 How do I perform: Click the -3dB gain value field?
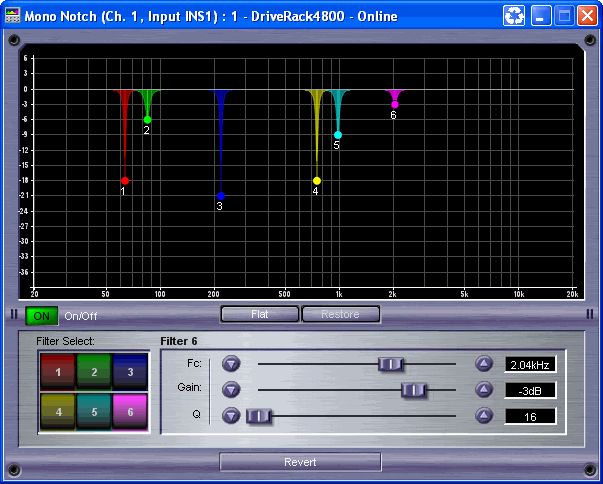530,391
